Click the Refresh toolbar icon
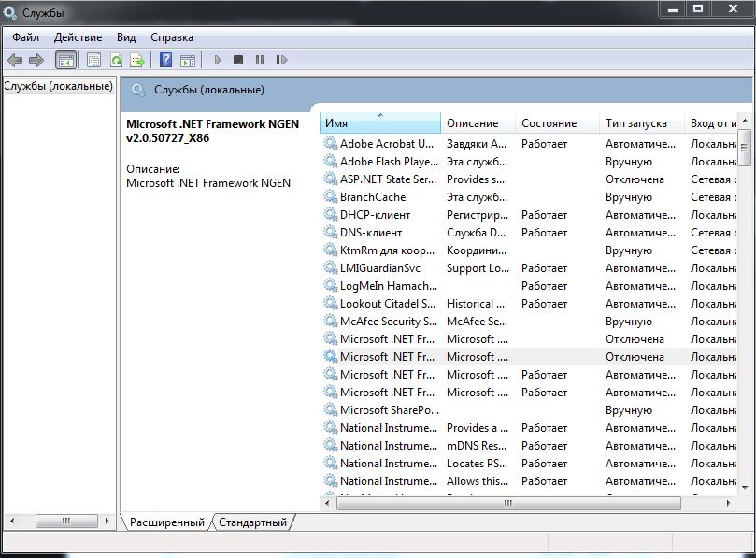Image resolution: width=756 pixels, height=558 pixels. point(116,60)
